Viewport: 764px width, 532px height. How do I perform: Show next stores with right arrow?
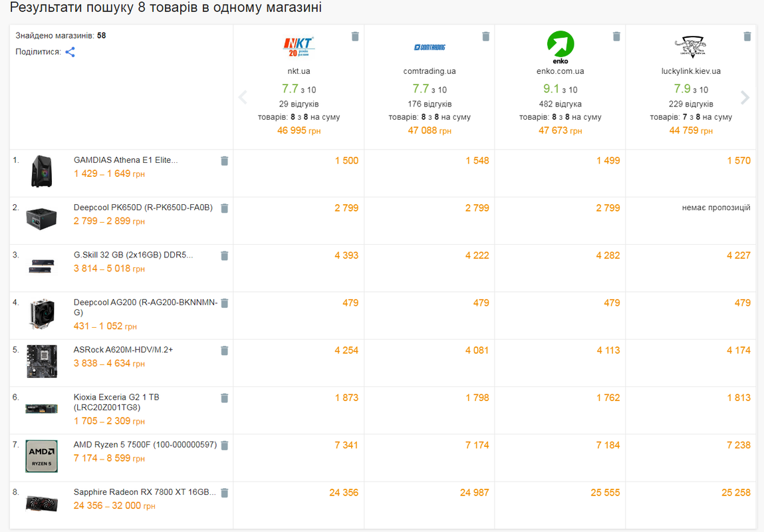point(745,98)
